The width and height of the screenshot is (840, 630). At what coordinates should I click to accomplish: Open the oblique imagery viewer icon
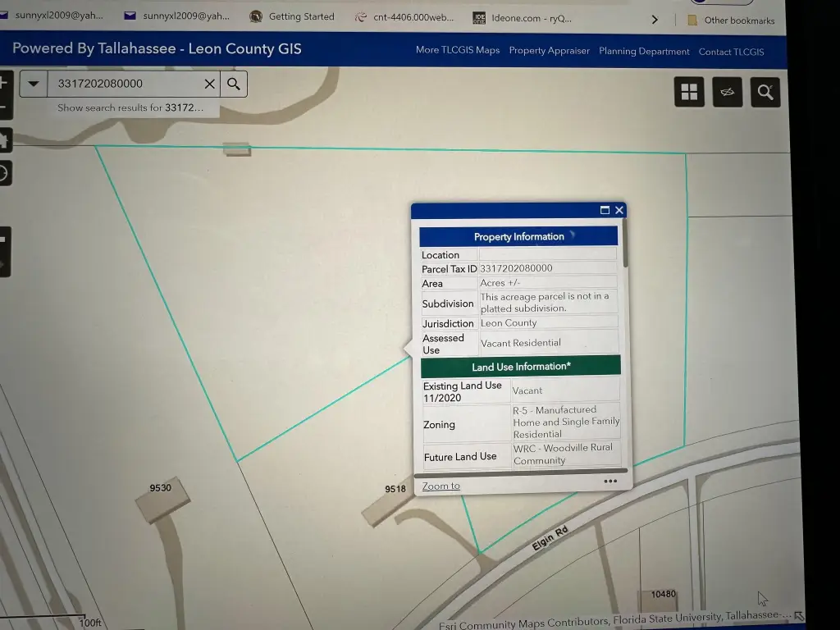pyautogui.click(x=727, y=92)
